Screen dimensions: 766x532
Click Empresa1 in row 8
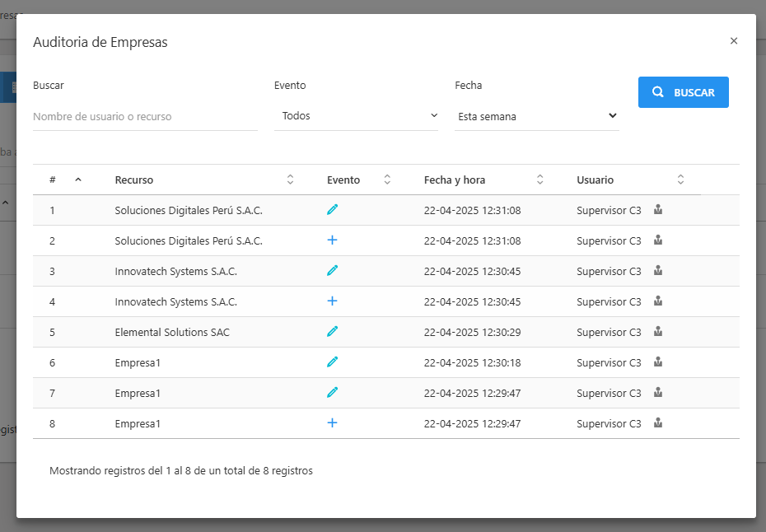[138, 424]
